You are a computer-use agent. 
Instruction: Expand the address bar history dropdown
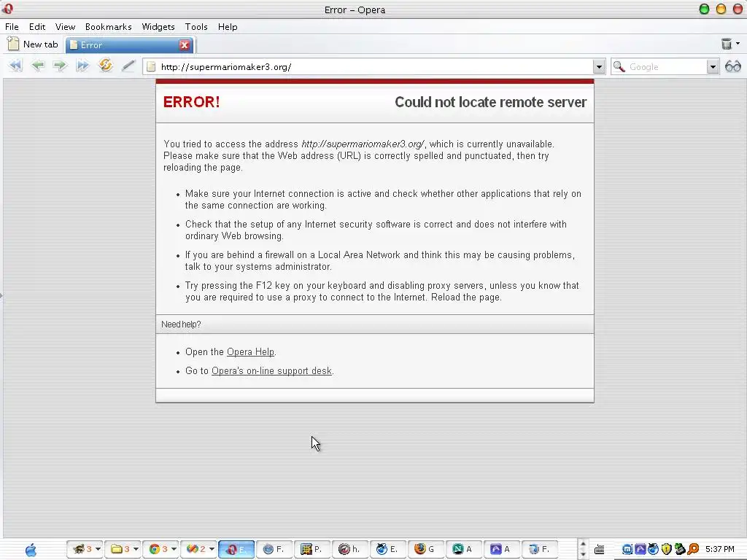click(599, 66)
